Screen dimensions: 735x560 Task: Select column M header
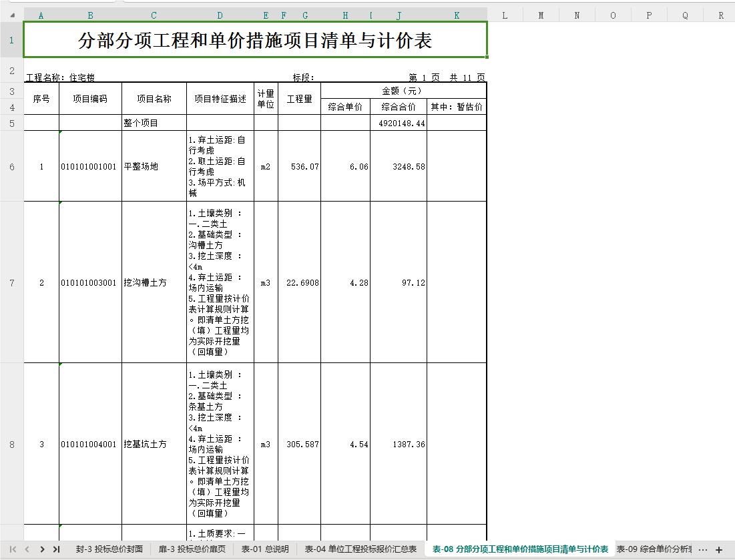(x=541, y=15)
